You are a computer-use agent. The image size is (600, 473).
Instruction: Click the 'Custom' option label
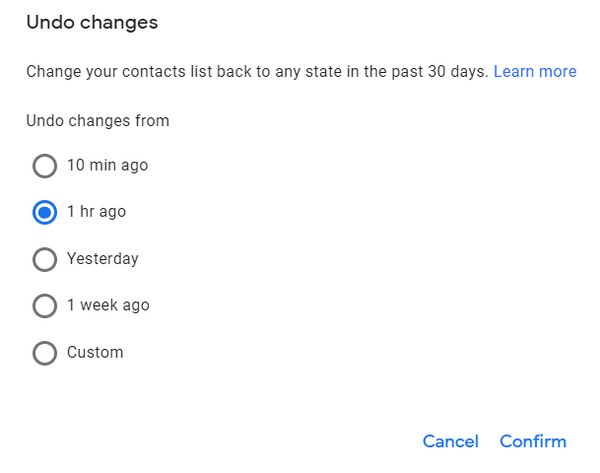click(95, 352)
